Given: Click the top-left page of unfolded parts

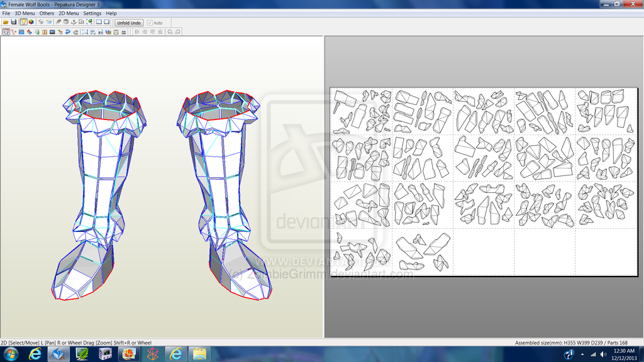Looking at the screenshot, I should [362, 112].
